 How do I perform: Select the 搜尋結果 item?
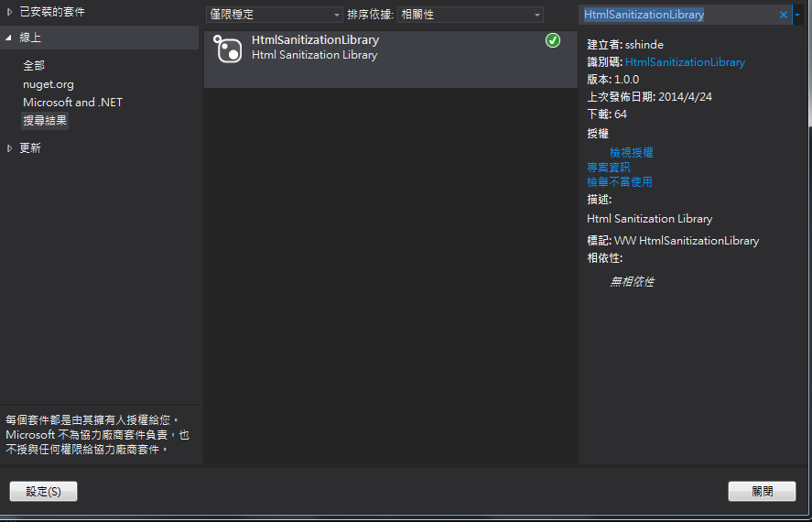45,121
